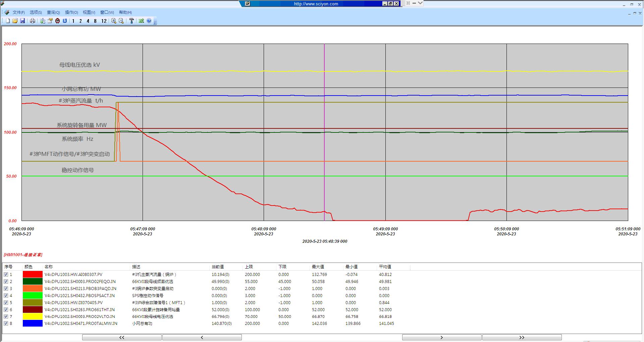The height and width of the screenshot is (342, 644).
Task: Click the data download clock icon
Action: click(x=43, y=21)
